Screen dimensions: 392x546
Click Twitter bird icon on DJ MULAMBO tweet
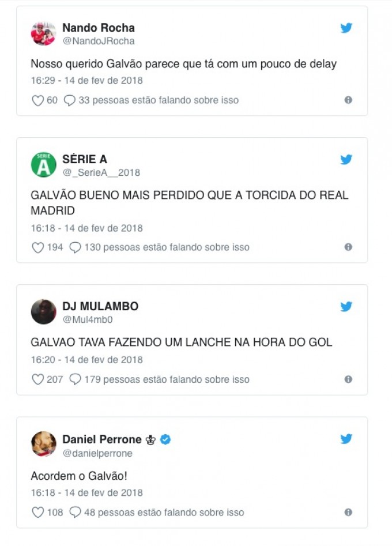(346, 307)
